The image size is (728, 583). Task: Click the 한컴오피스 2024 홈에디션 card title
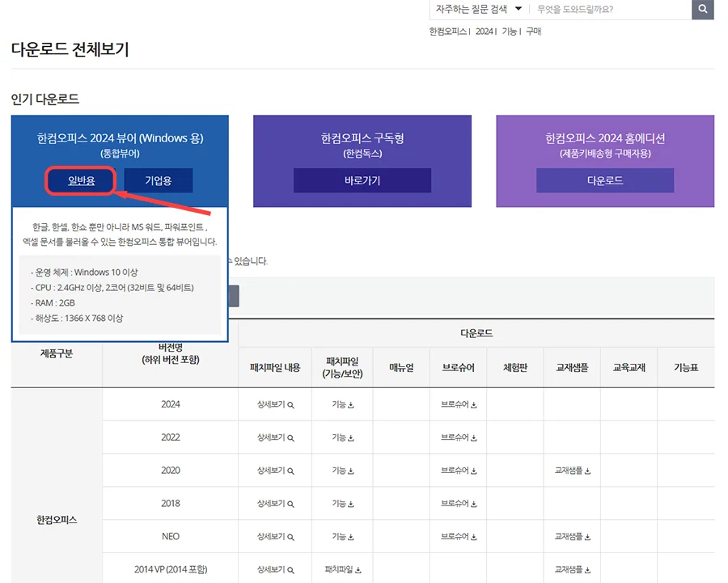point(605,137)
